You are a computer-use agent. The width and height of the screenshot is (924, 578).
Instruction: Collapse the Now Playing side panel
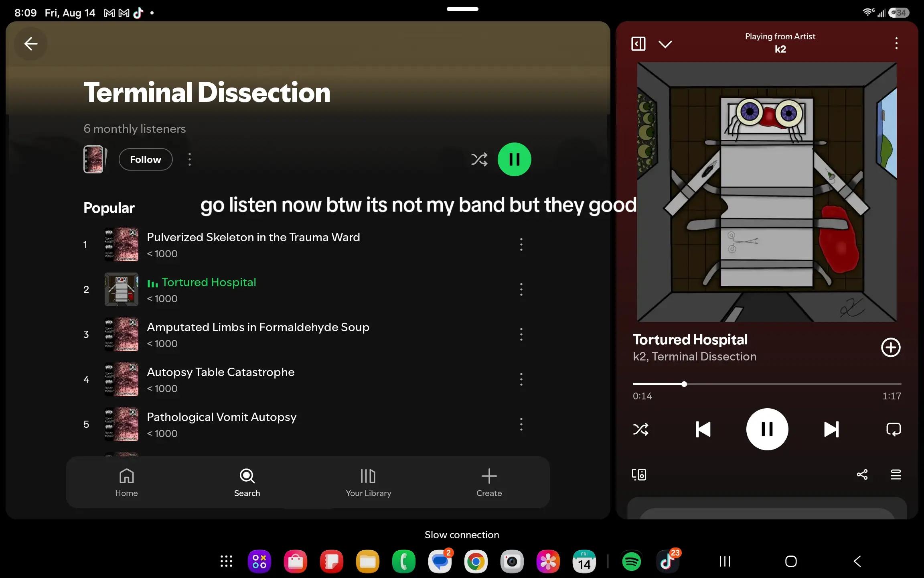(638, 44)
